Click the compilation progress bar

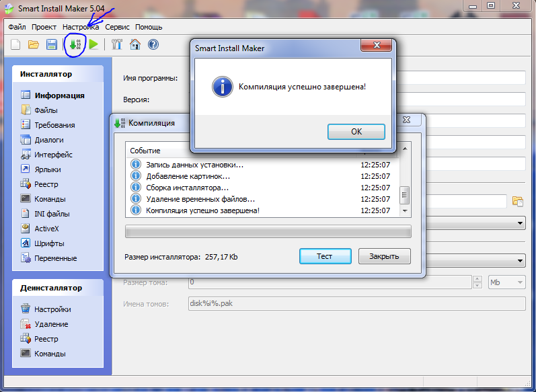tap(268, 231)
